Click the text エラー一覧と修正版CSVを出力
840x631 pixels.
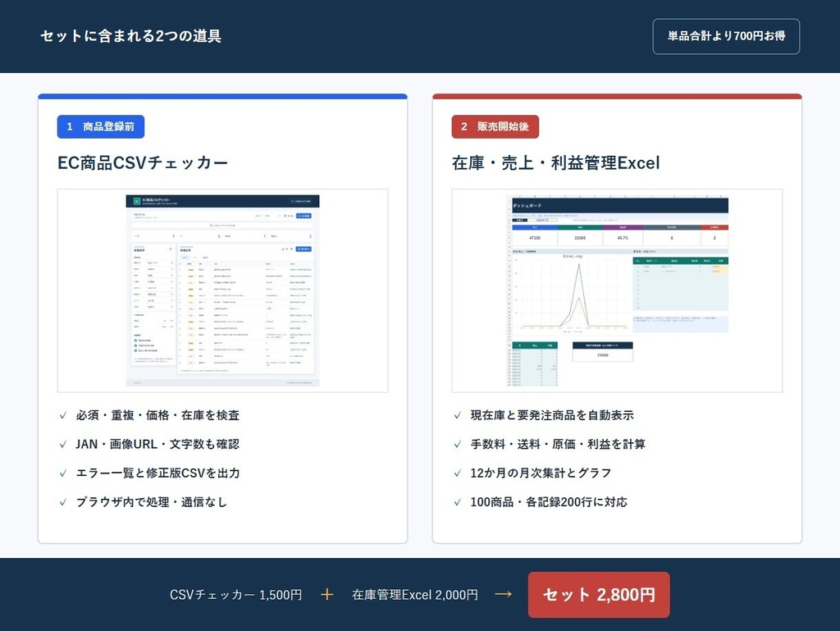click(157, 473)
